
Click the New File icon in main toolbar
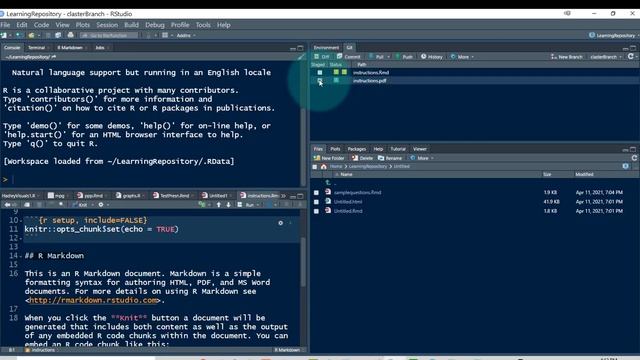click(x=4, y=36)
